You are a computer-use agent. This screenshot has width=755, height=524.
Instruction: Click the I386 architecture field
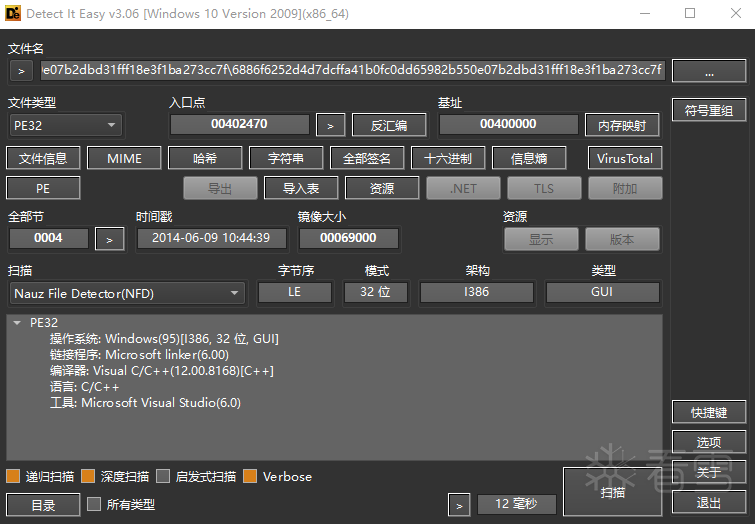(477, 292)
